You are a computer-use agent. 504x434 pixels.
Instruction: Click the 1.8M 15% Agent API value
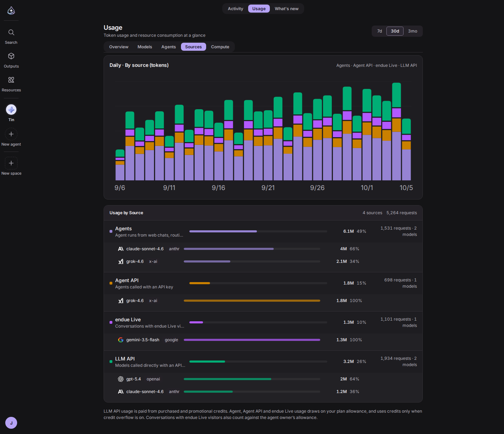[x=355, y=283]
